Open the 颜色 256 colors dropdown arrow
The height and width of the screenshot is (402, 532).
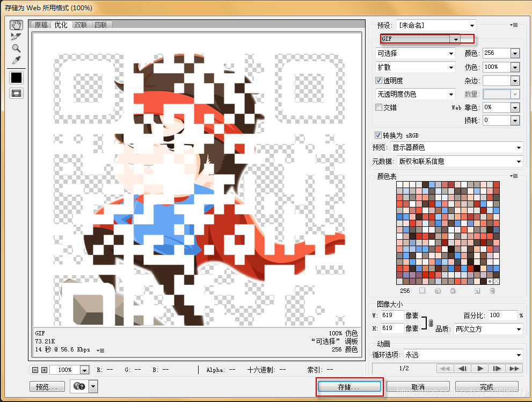pyautogui.click(x=515, y=53)
